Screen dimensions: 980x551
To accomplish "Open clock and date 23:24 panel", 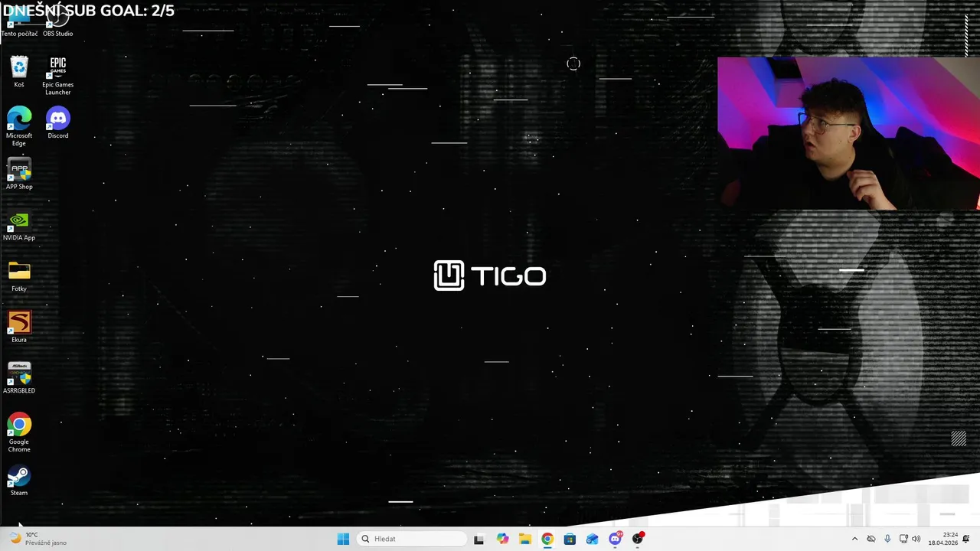I will point(942,539).
